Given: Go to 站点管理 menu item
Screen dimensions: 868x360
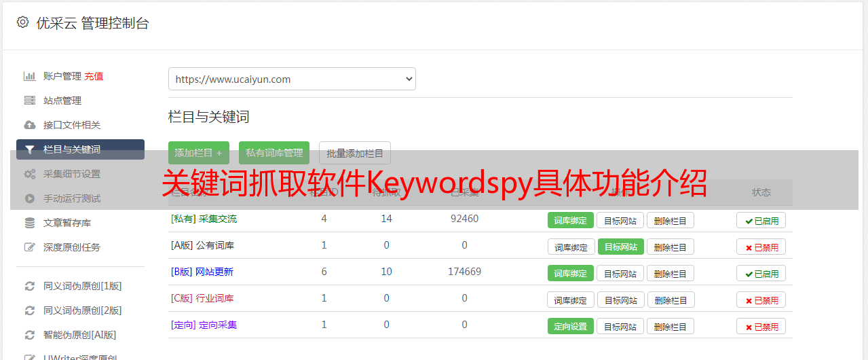Looking at the screenshot, I should coord(62,101).
